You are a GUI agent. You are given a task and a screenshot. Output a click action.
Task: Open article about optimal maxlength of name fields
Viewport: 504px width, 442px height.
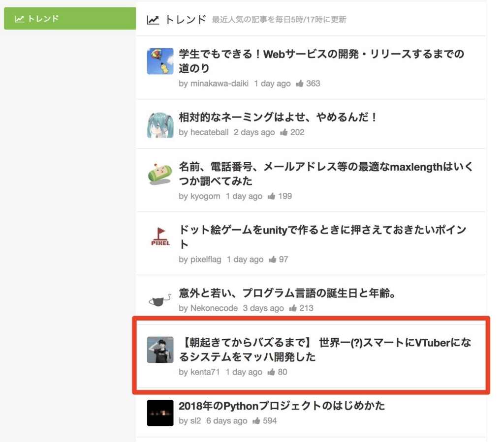pos(326,174)
